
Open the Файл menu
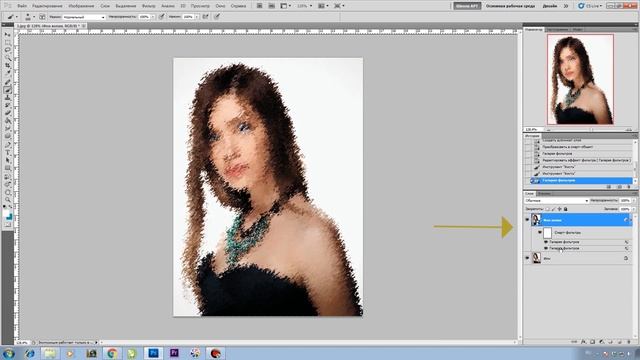pyautogui.click(x=22, y=6)
